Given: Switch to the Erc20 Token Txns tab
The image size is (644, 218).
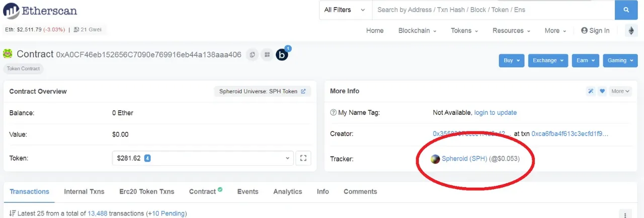Looking at the screenshot, I should [x=147, y=192].
